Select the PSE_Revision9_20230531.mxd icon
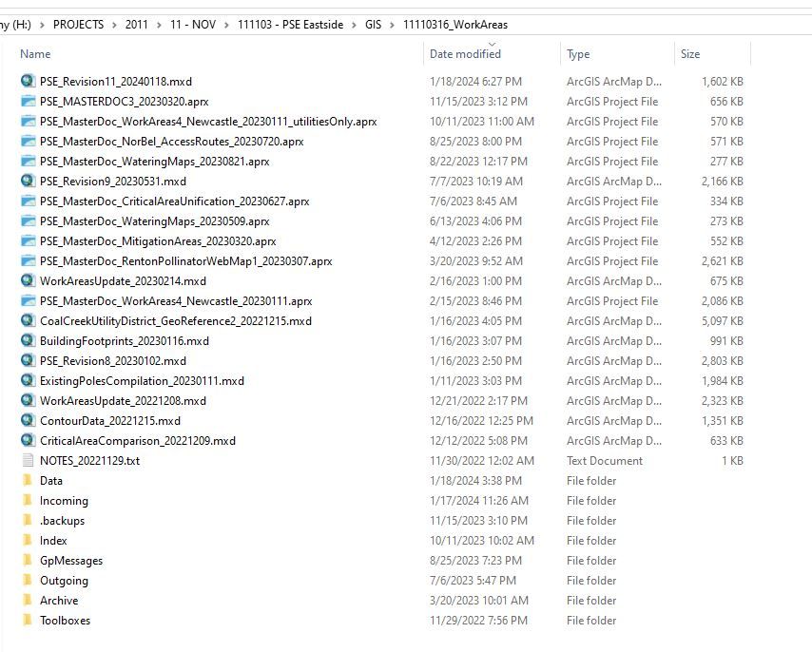The width and height of the screenshot is (812, 652). [x=28, y=181]
